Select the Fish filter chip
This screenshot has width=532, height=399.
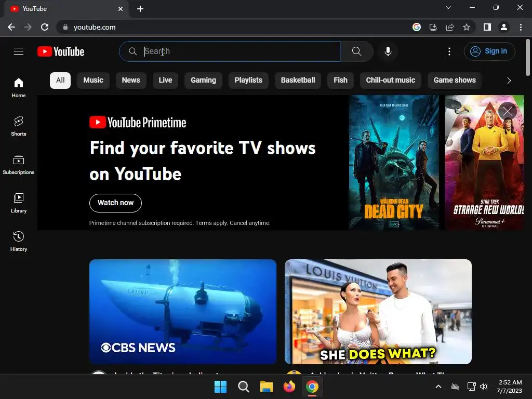[x=340, y=81]
